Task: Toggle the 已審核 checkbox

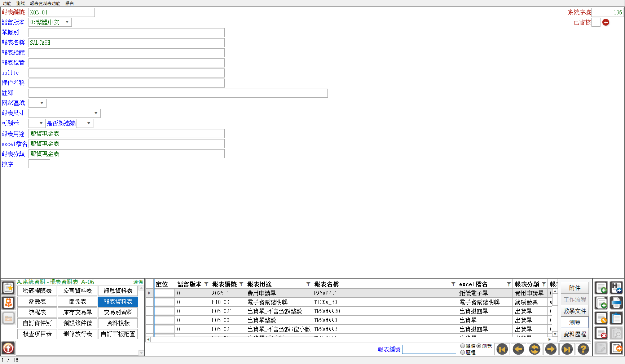Action: click(x=596, y=22)
